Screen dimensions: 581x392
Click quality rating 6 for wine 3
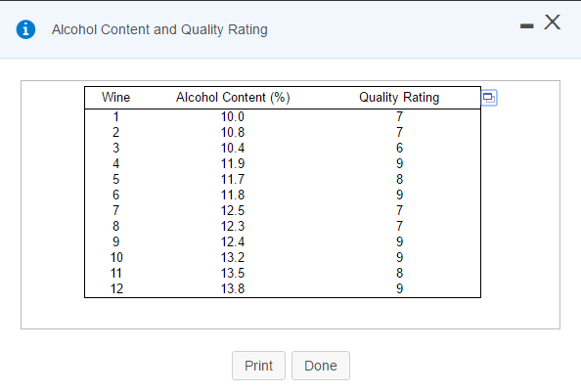click(399, 148)
